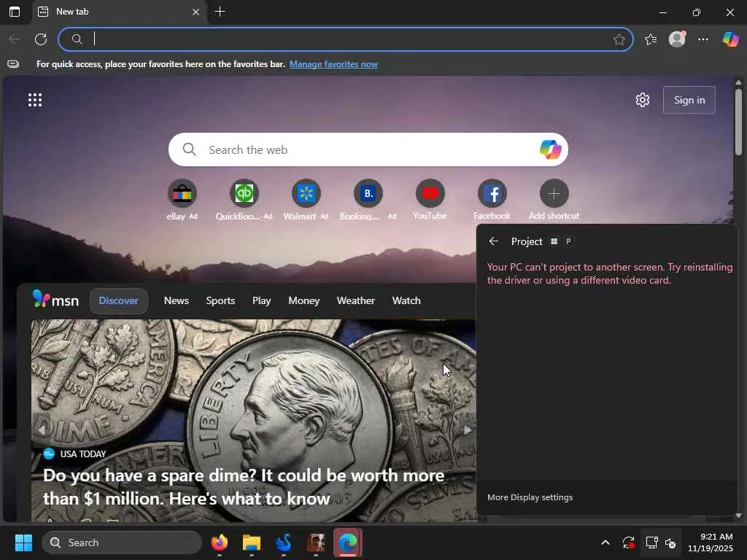Focus the address bar
Screen dimensions: 747x560
[346, 39]
